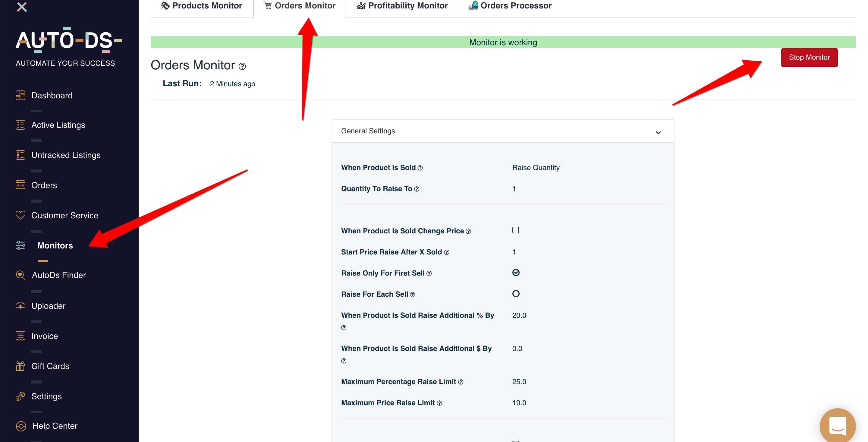This screenshot has width=868, height=442.
Task: Click the Monitors sliders icon
Action: (x=20, y=245)
